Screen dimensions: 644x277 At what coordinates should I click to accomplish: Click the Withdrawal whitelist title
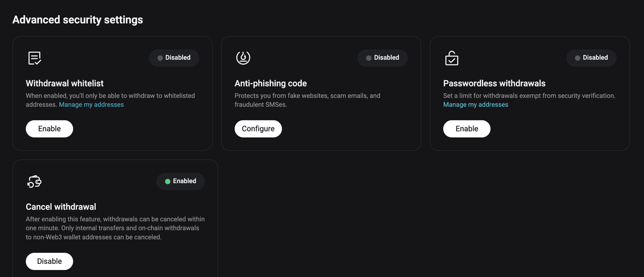click(64, 84)
